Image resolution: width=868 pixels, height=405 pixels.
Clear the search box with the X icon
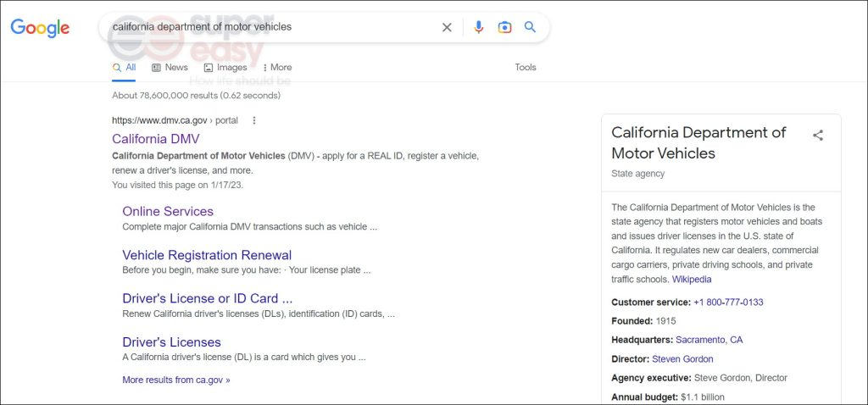[x=447, y=27]
